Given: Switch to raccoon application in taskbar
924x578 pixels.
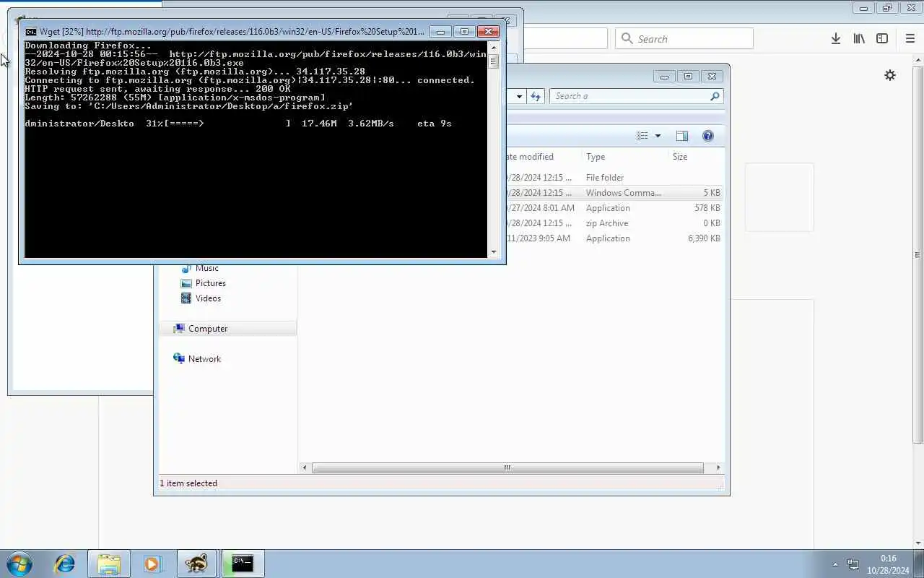Looking at the screenshot, I should [x=196, y=564].
